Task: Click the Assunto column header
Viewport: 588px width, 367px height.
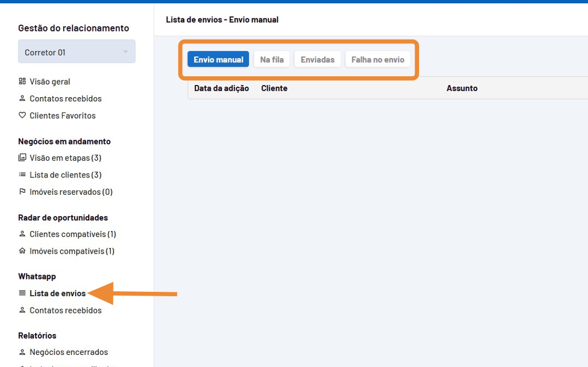Action: click(x=461, y=88)
